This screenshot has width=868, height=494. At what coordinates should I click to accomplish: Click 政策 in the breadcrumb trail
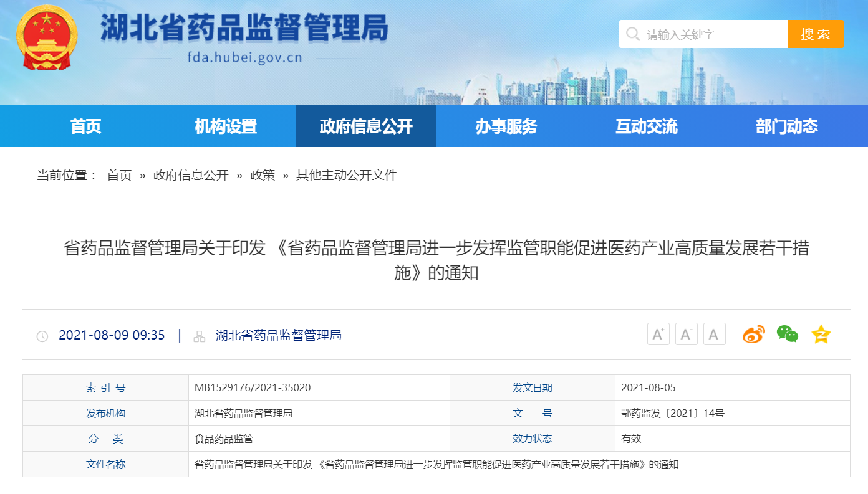(x=263, y=176)
